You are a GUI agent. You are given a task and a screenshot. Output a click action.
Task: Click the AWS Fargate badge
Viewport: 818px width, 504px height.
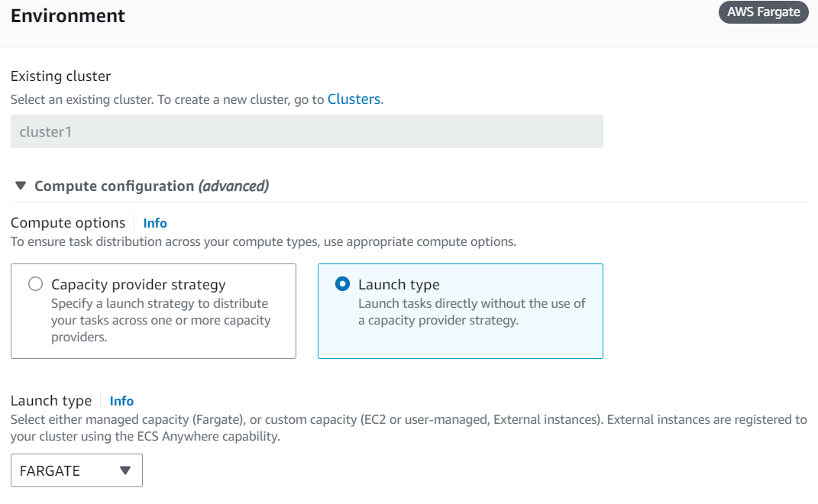click(x=764, y=12)
